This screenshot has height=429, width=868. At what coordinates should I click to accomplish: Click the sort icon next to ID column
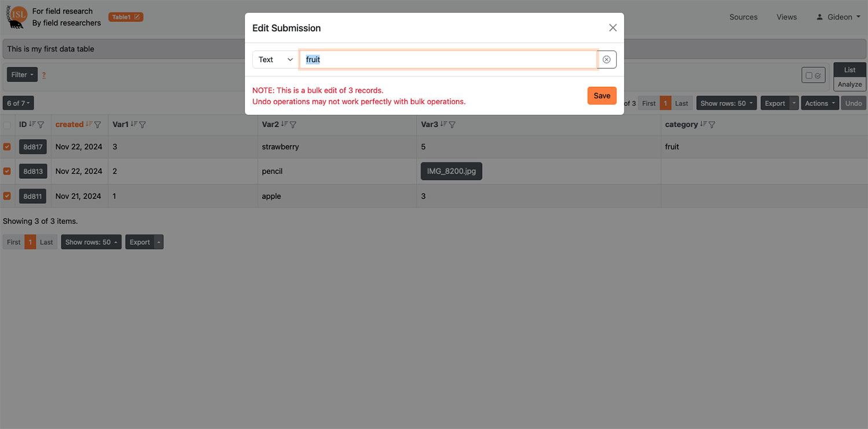tap(32, 124)
